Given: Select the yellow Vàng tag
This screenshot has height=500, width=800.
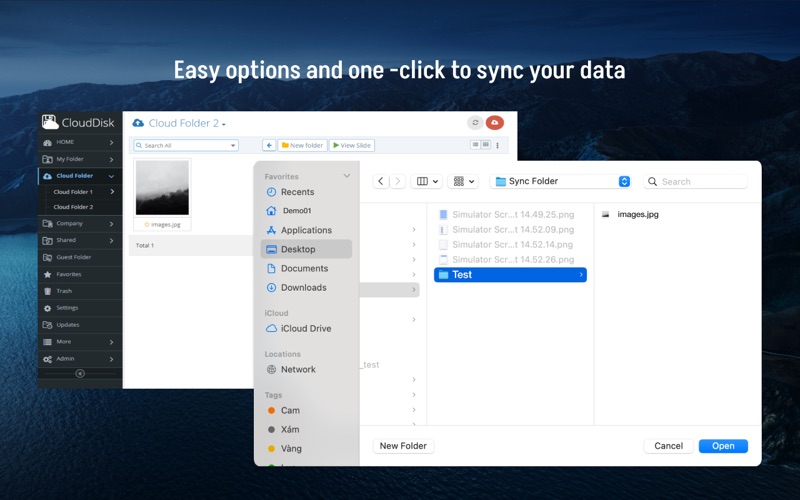Looking at the screenshot, I should point(306,448).
